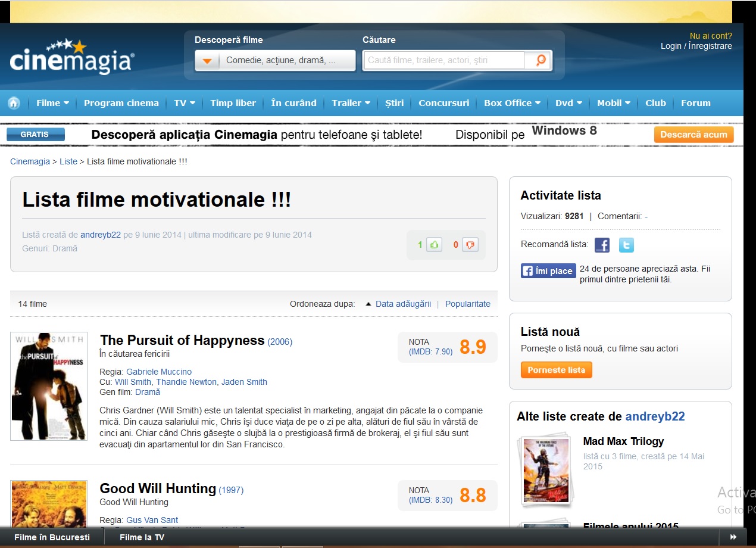Screen dimensions: 756x548
Task: Open Program cinema menu item
Action: (121, 103)
